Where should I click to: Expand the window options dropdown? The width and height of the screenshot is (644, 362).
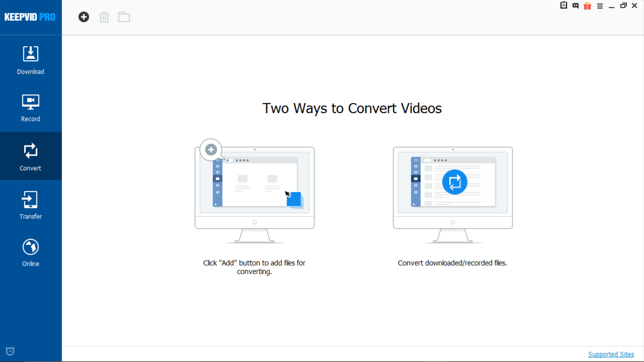click(x=600, y=6)
